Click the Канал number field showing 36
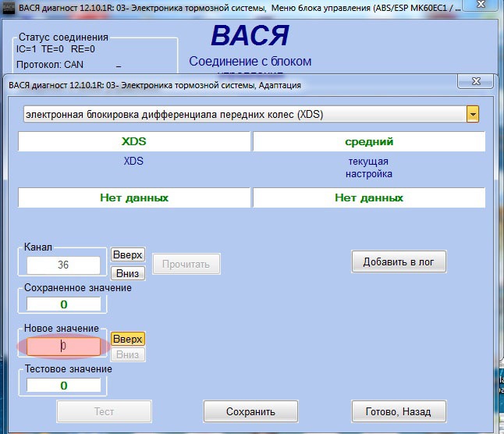 (x=63, y=265)
